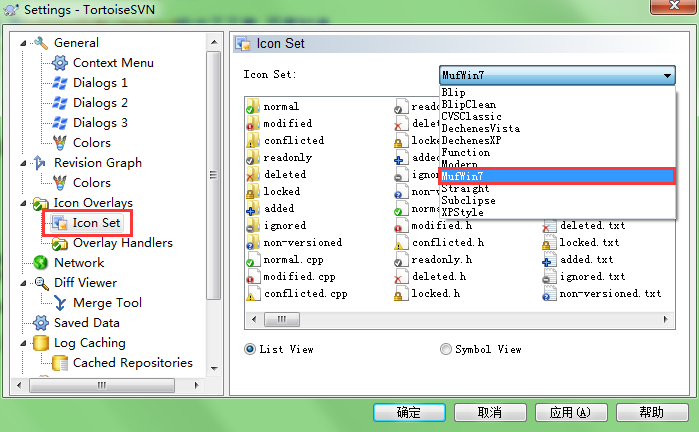Click the Colors icon under Revision Graph
This screenshot has height=432, width=699.
pyautogui.click(x=60, y=183)
